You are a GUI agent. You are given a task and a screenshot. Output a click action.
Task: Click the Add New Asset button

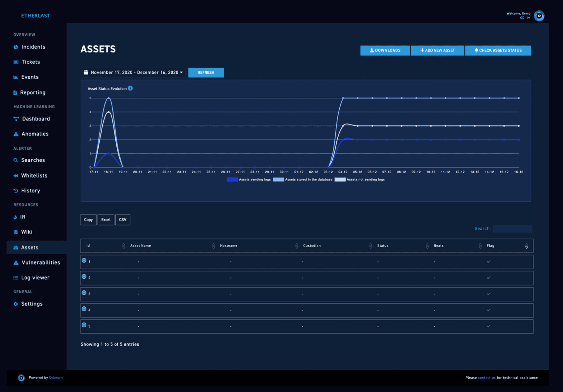(x=437, y=51)
